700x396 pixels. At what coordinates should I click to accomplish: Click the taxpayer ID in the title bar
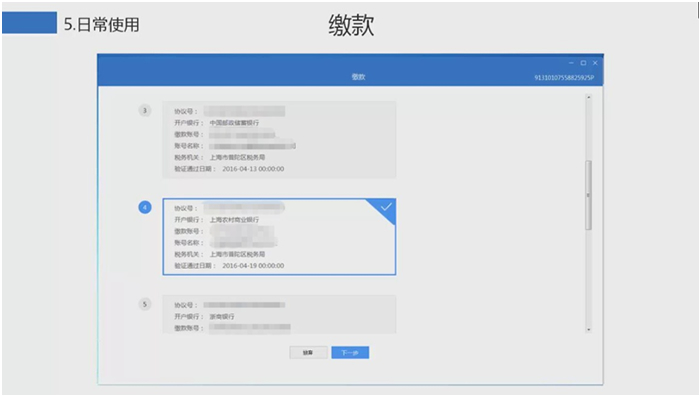coord(564,78)
